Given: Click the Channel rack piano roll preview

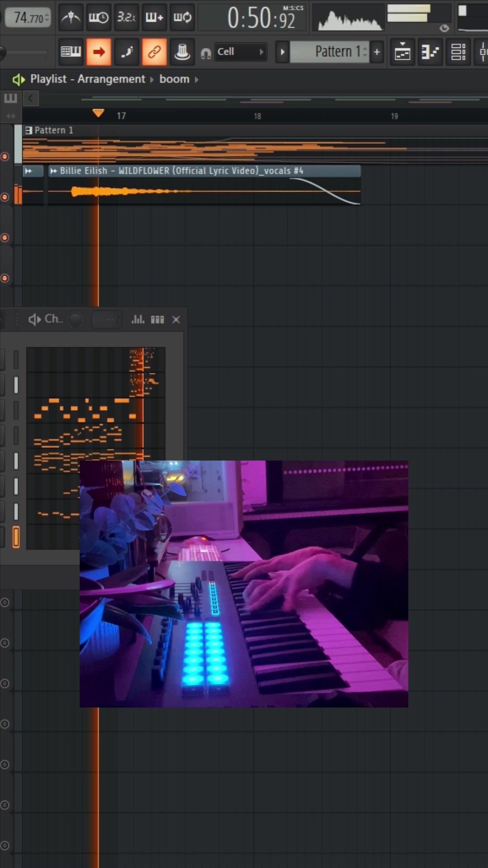Looking at the screenshot, I should (96, 448).
